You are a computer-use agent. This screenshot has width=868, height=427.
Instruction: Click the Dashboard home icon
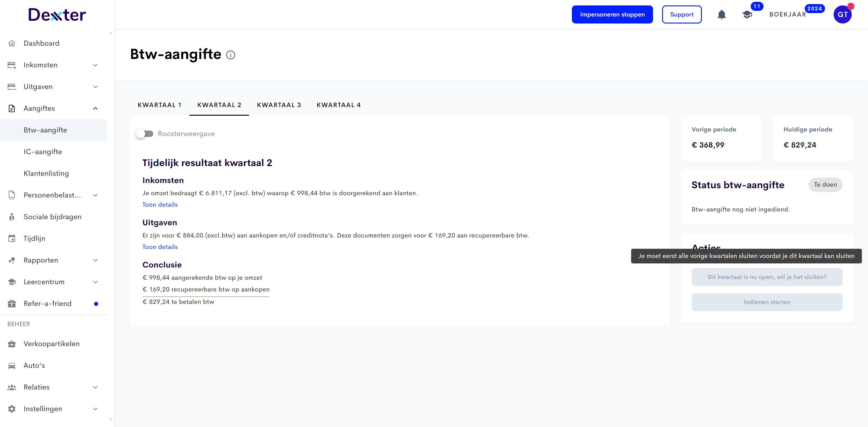point(12,43)
